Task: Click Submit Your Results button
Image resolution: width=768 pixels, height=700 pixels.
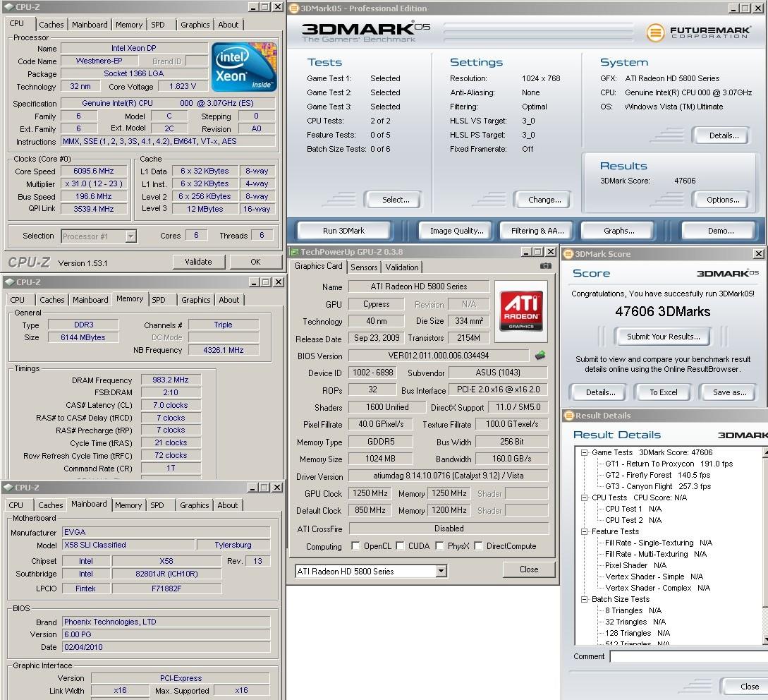Action: pyautogui.click(x=663, y=337)
